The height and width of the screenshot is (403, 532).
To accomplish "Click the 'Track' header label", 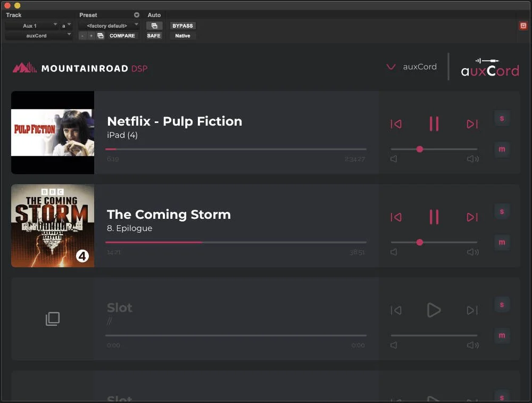I will (x=14, y=15).
